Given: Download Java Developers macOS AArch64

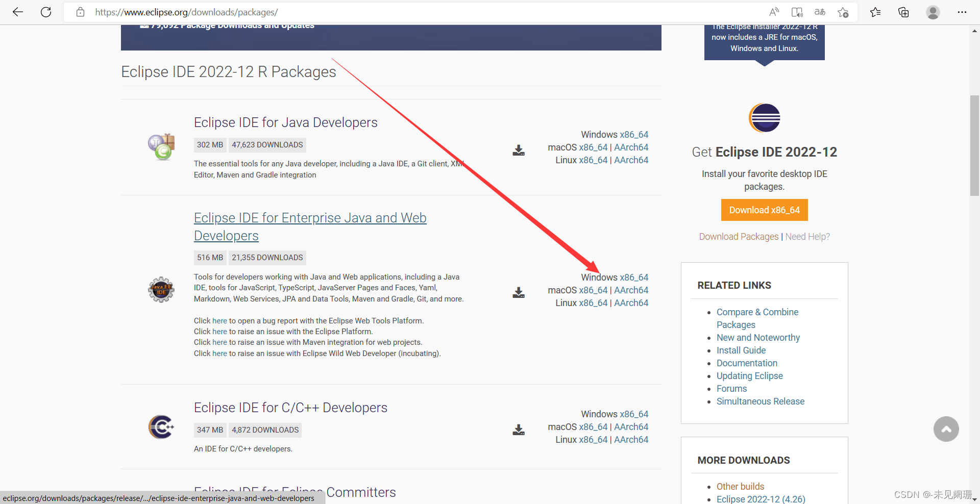Looking at the screenshot, I should [631, 147].
